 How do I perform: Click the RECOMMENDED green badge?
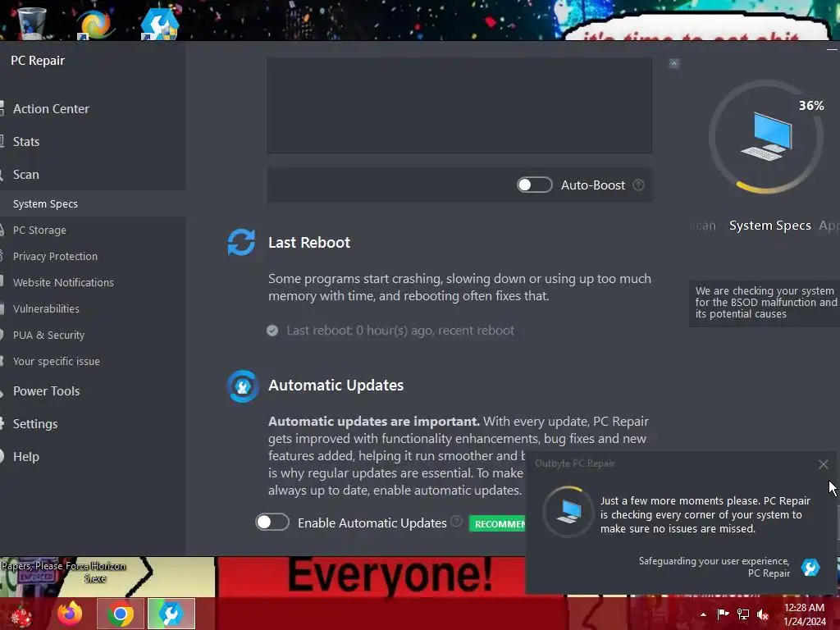click(x=498, y=524)
